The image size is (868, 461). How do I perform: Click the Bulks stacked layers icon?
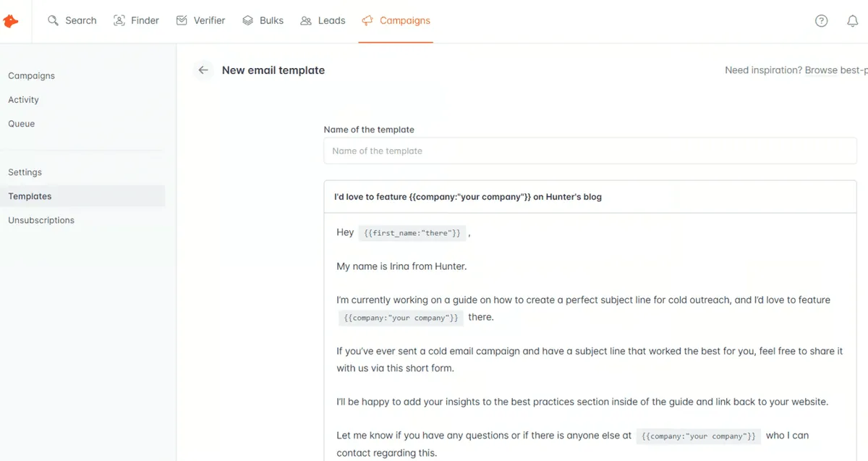(248, 21)
